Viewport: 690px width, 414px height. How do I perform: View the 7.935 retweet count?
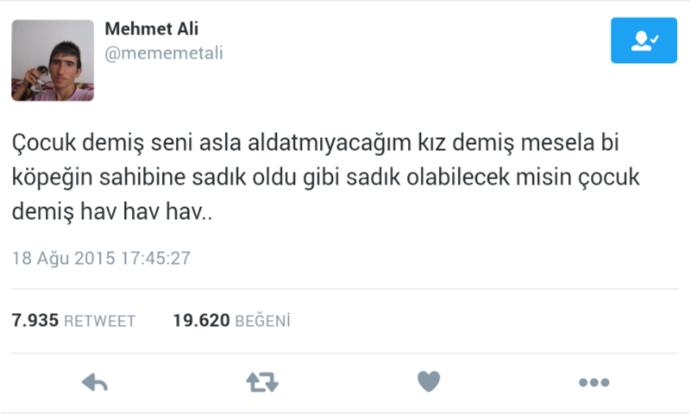click(35, 320)
